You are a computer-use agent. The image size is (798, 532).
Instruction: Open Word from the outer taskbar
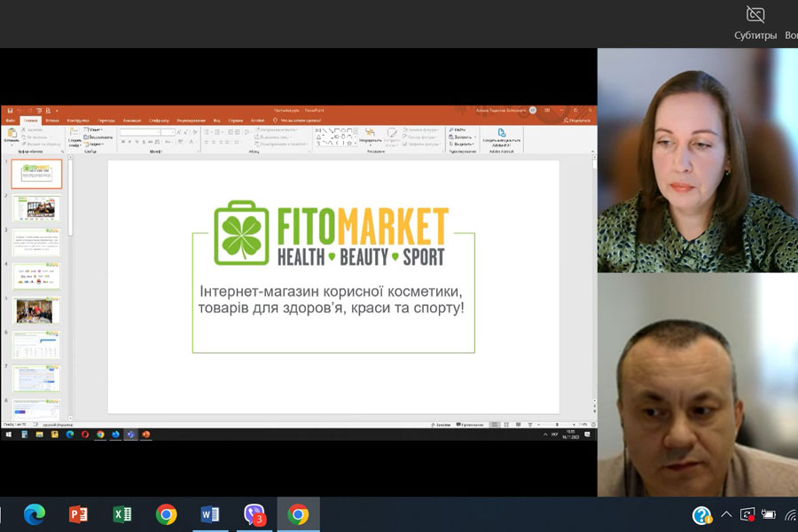210,514
